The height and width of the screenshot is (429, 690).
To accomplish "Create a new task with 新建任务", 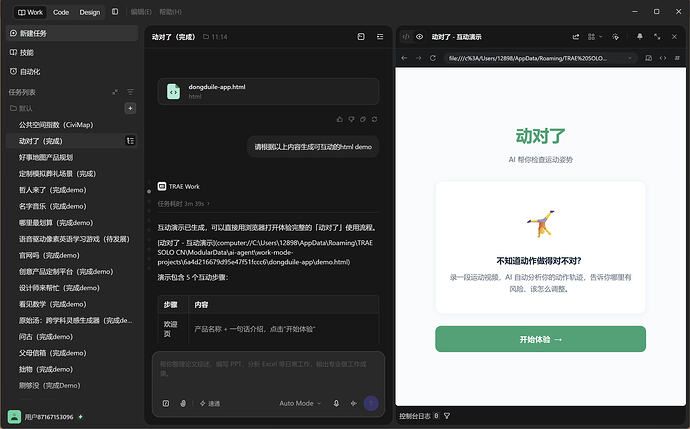I will [x=72, y=33].
